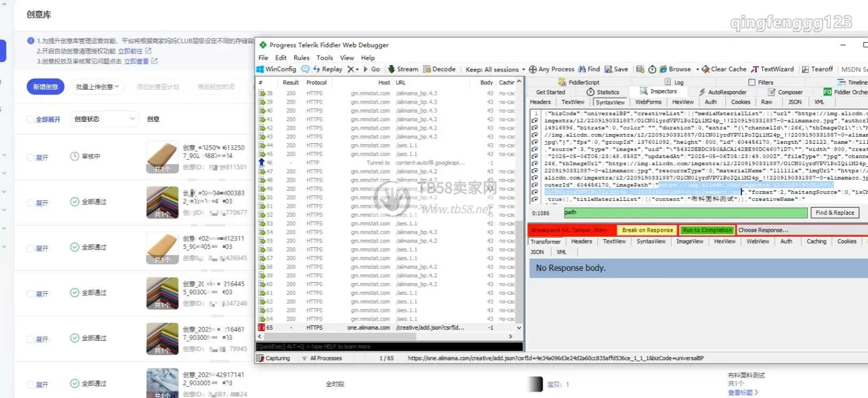
Task: Click the 新增创意 button
Action: click(x=45, y=87)
